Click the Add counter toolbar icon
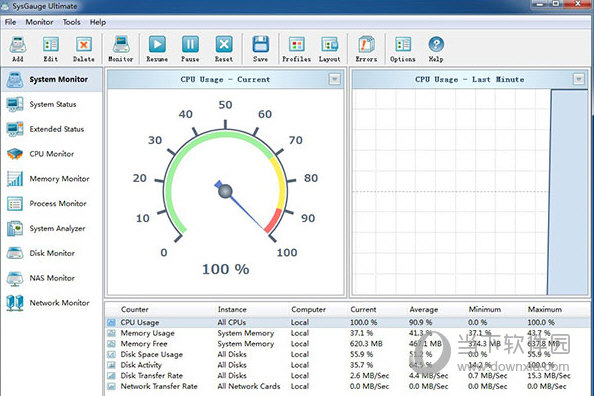The height and width of the screenshot is (396, 594). point(17,49)
